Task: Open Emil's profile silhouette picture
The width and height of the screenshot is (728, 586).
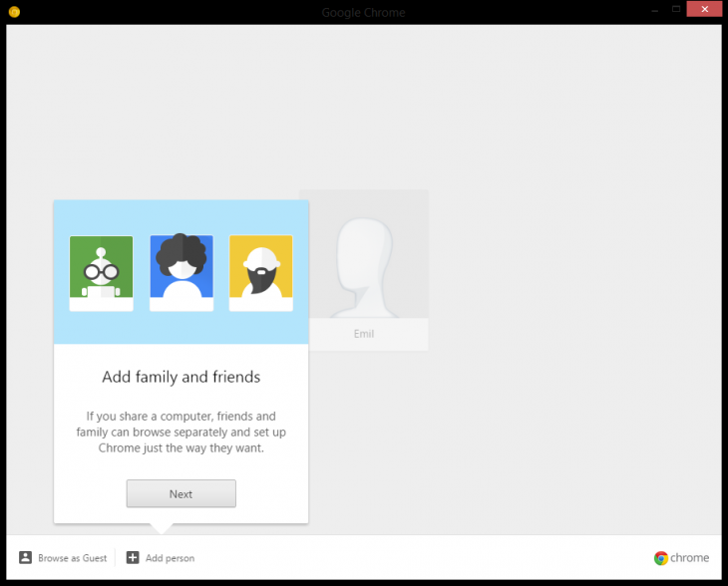Action: (x=366, y=255)
